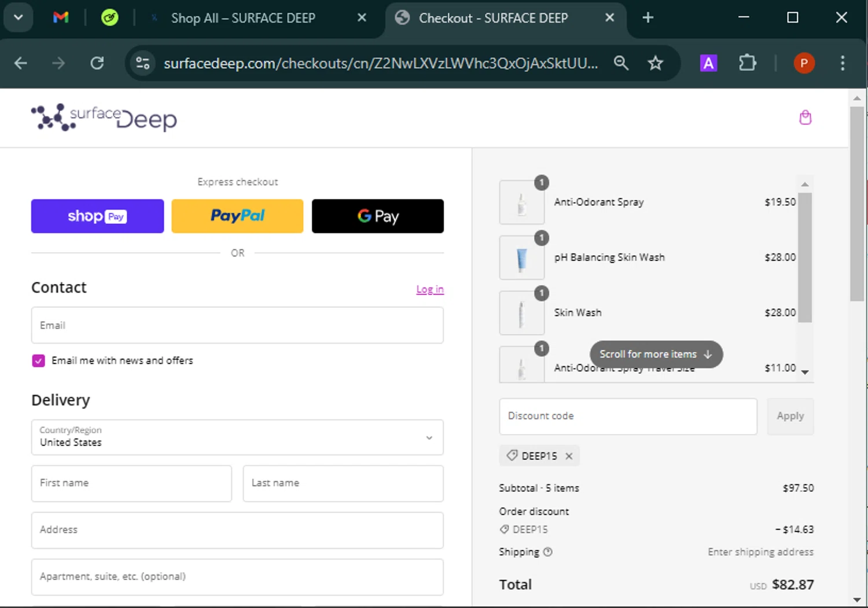Follow the Log in link
The width and height of the screenshot is (868, 608).
[430, 289]
